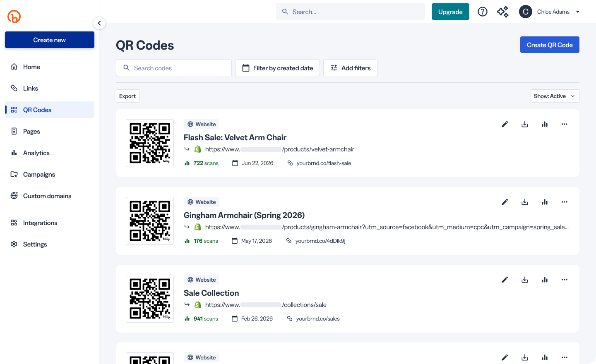
Task: Edit the Gingham Armchair (Spring 2026) code
Action: (505, 202)
